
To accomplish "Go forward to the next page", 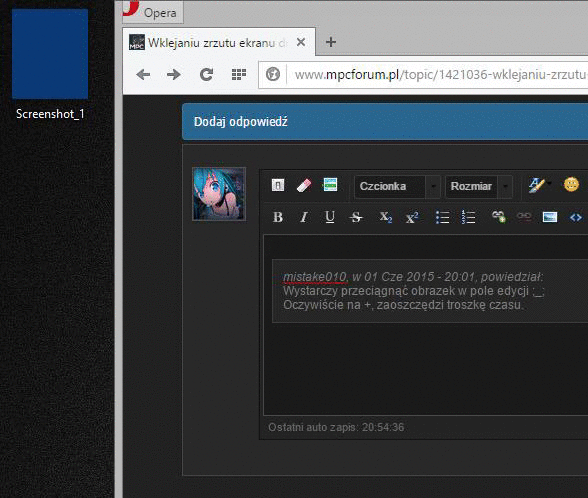I will point(174,75).
